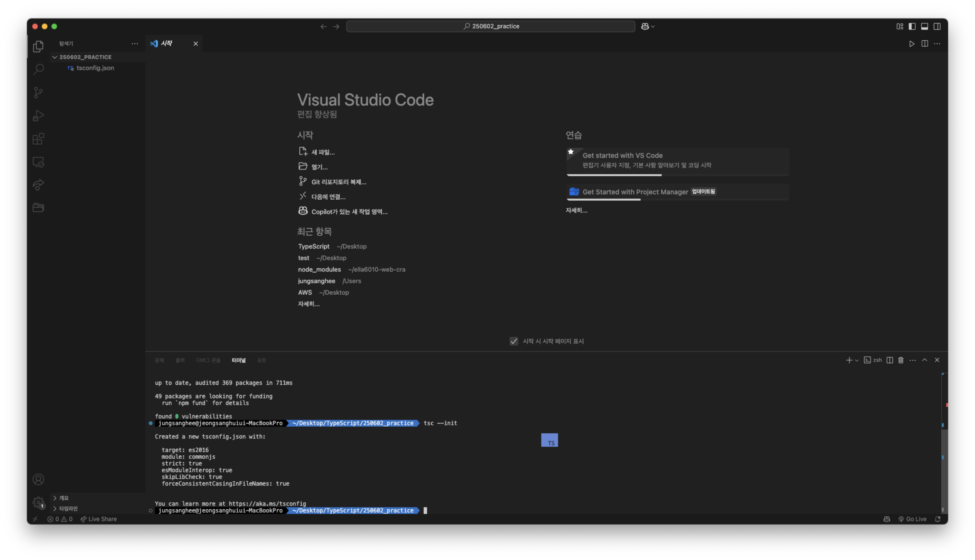Open recent item AWS
Image resolution: width=975 pixels, height=560 pixels.
[x=305, y=293]
